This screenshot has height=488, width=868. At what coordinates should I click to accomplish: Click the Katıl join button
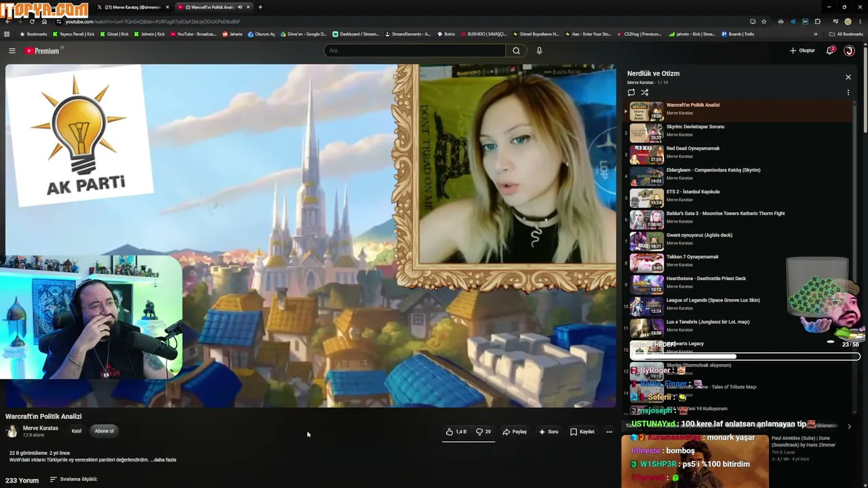click(77, 431)
